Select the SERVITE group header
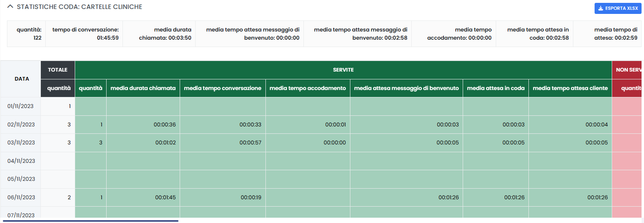This screenshot has width=644, height=223. tap(343, 70)
